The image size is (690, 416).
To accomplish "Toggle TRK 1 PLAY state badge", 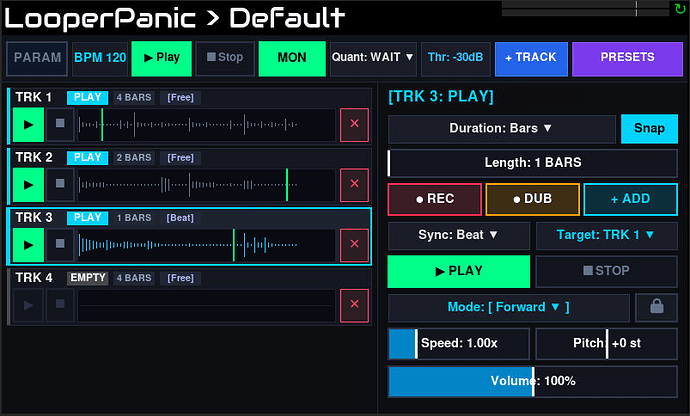I will point(87,98).
